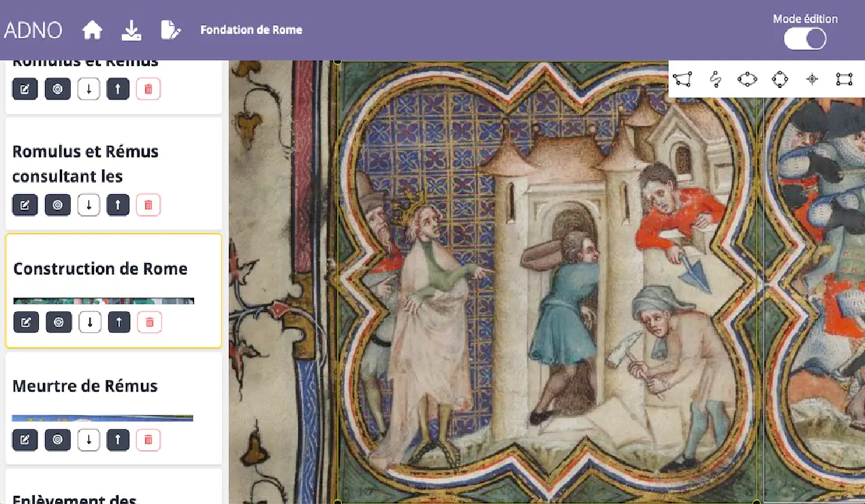The height and width of the screenshot is (504, 865).
Task: Select the polygon drawing tool
Action: coord(683,80)
